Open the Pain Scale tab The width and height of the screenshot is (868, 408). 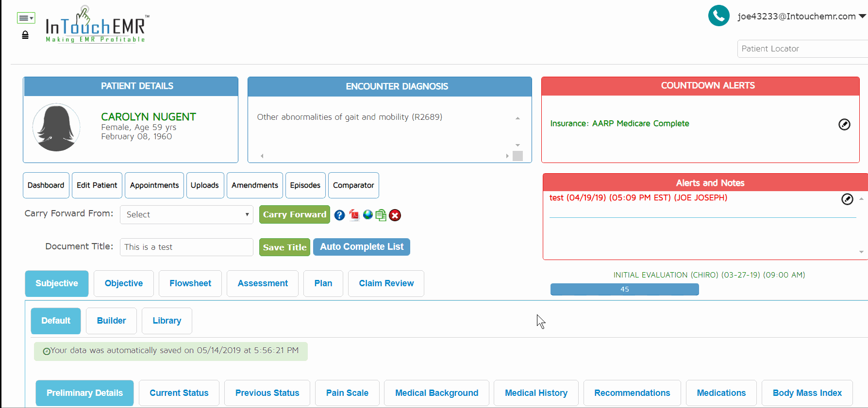[x=347, y=393]
